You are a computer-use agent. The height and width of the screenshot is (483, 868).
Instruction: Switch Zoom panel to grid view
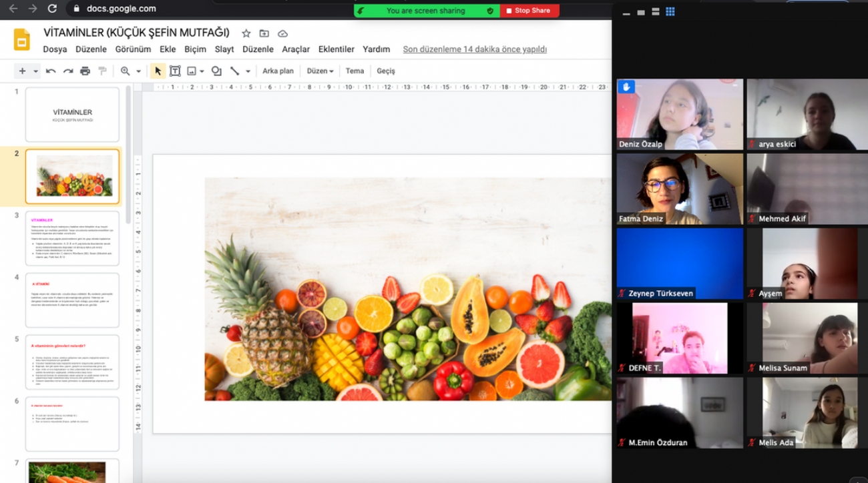pyautogui.click(x=670, y=12)
